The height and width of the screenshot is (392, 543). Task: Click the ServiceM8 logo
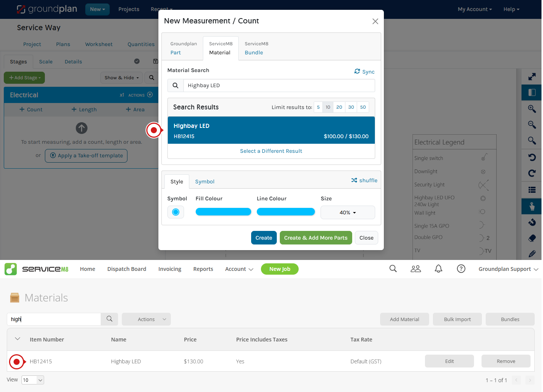pyautogui.click(x=37, y=269)
